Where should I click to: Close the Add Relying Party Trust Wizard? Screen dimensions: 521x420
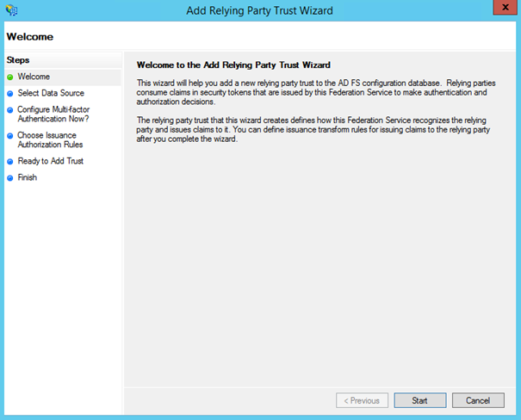pos(505,7)
